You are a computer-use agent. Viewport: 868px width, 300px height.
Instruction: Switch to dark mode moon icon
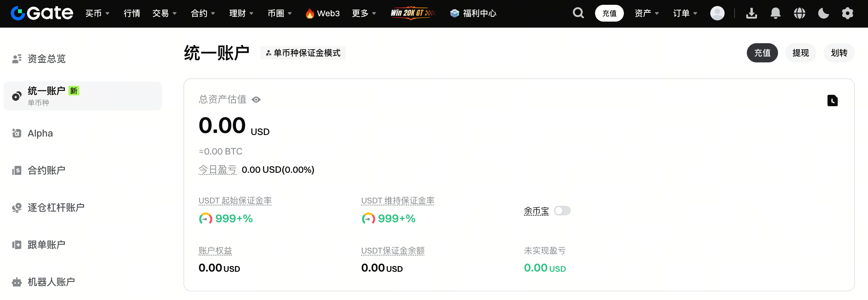(823, 13)
